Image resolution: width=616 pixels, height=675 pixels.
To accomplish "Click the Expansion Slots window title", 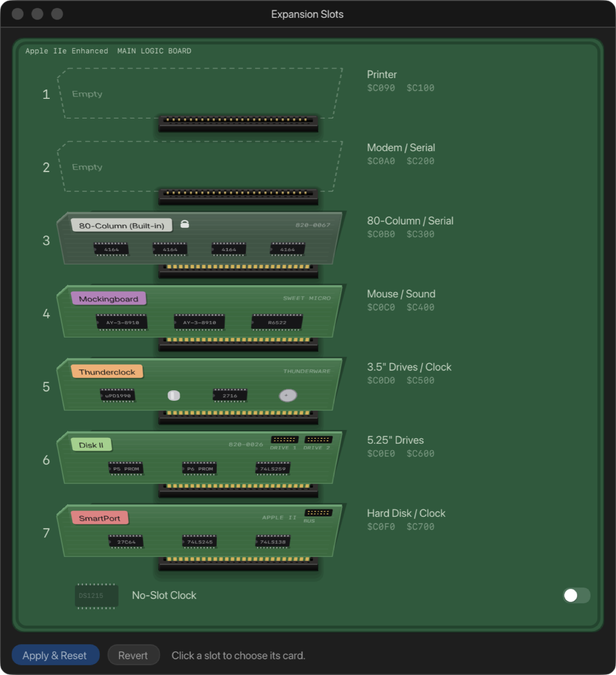I will pos(308,14).
